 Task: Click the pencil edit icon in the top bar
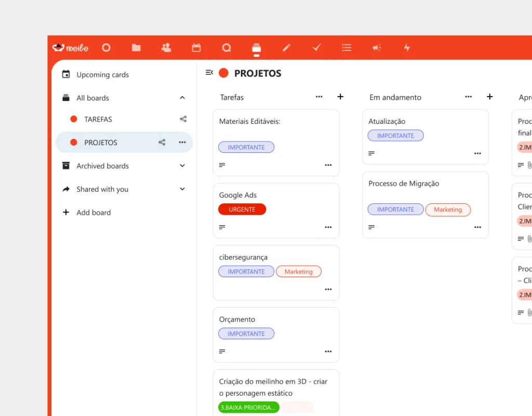pos(286,47)
